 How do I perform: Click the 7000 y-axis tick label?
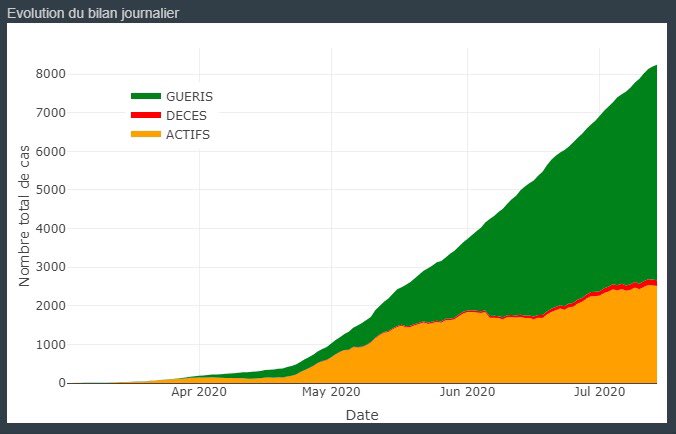coord(50,112)
